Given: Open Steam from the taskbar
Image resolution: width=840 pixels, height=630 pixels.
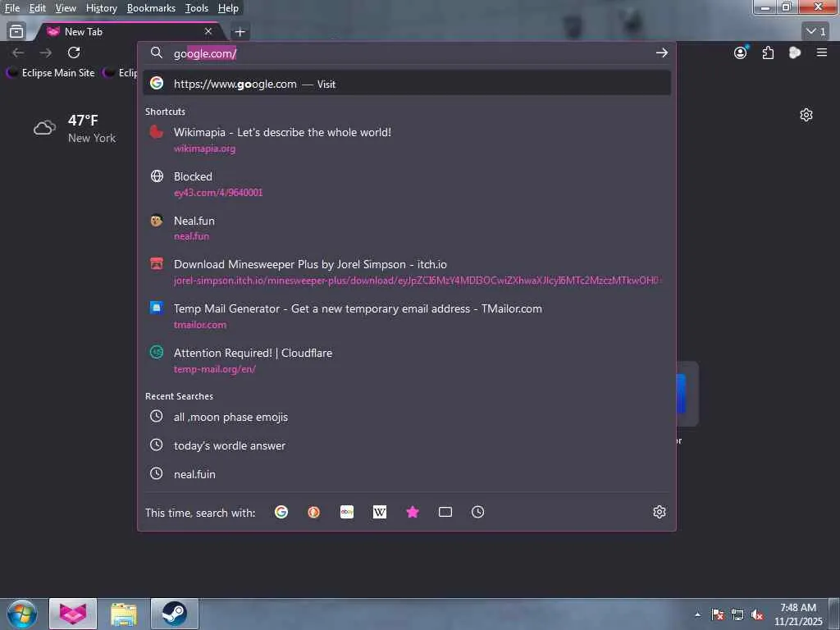Looking at the screenshot, I should 175,614.
